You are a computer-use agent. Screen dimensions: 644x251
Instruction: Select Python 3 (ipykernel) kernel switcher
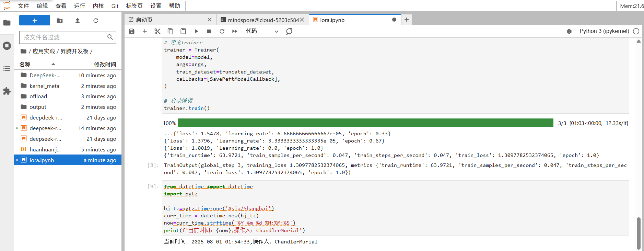point(604,31)
